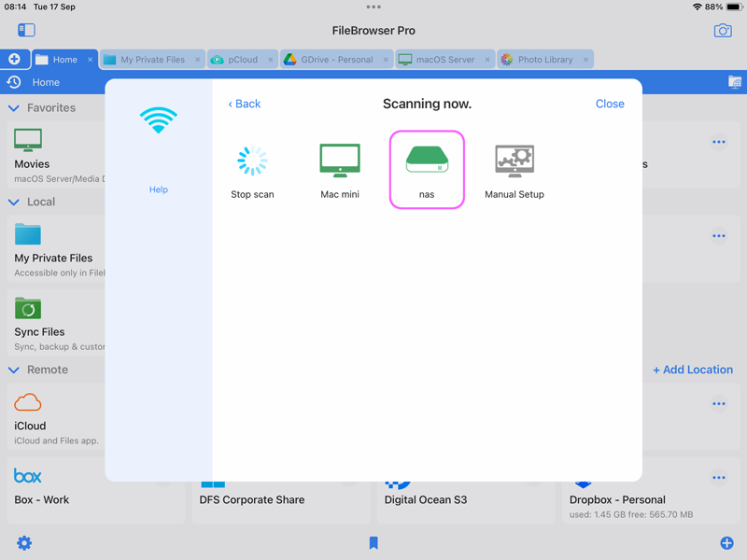Open more options in iCloud row
Viewport: 747px width, 560px height.
coord(718,404)
